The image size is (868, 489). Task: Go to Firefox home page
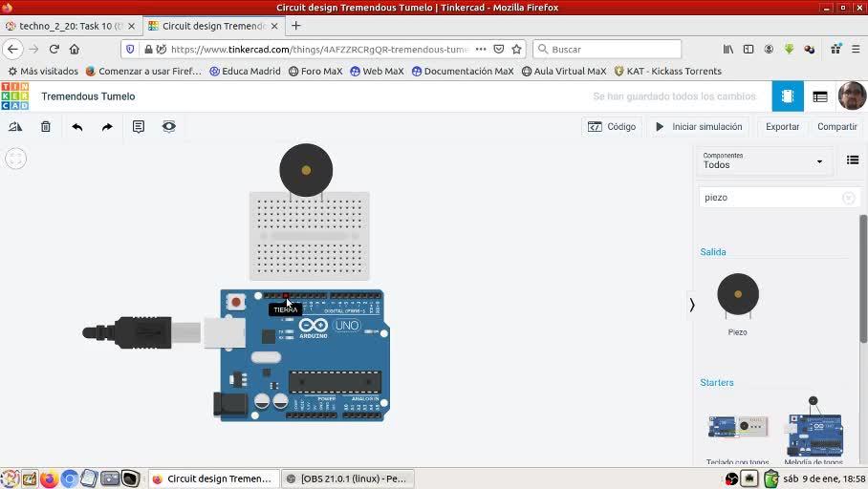point(75,50)
